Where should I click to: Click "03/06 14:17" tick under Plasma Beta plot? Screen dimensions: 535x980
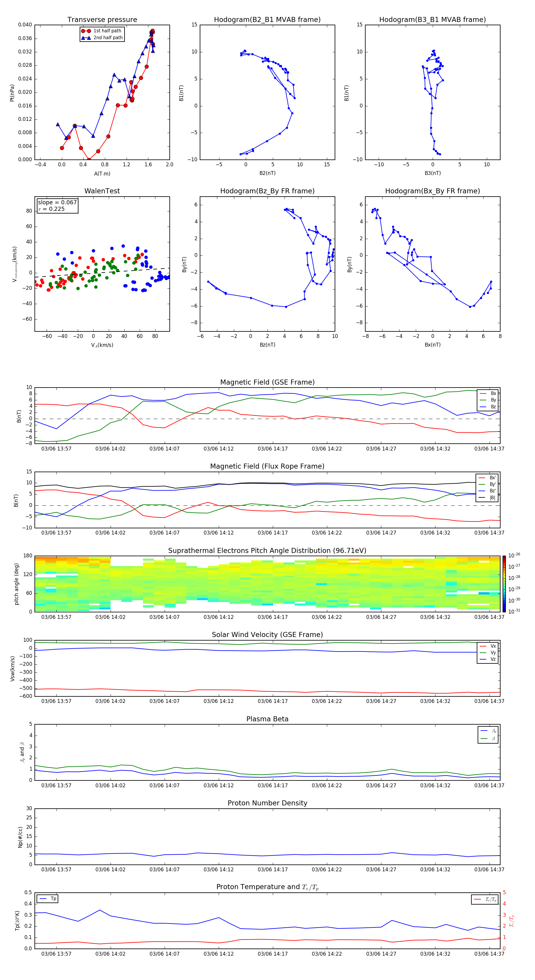point(273,785)
